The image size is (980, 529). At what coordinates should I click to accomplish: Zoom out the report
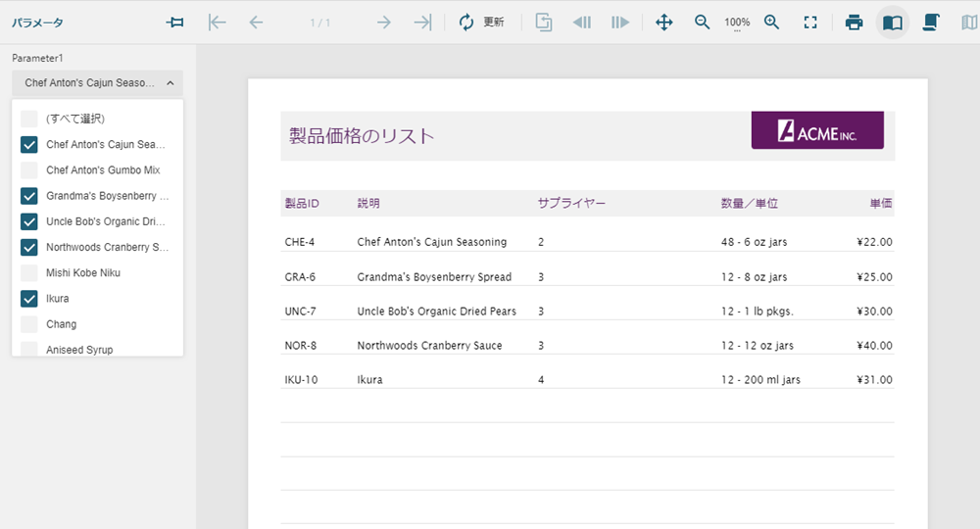(x=702, y=23)
